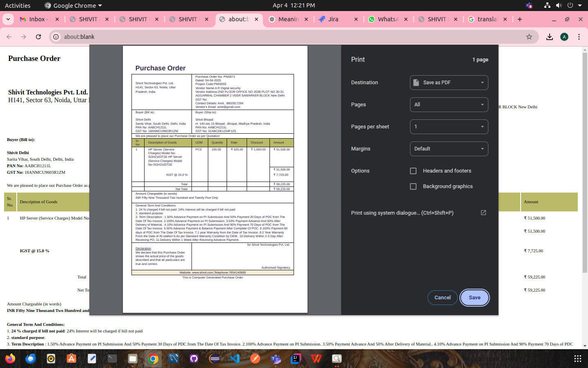Click the Cancel button

point(443,298)
